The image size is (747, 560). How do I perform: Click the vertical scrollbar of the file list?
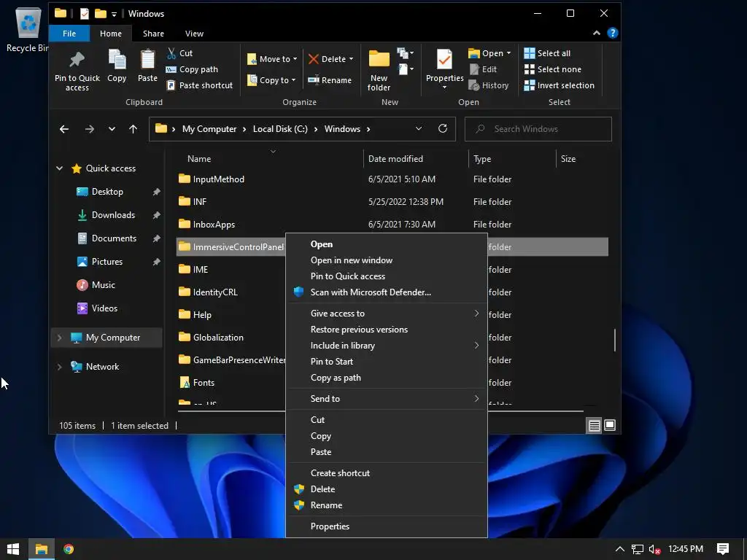(x=614, y=340)
